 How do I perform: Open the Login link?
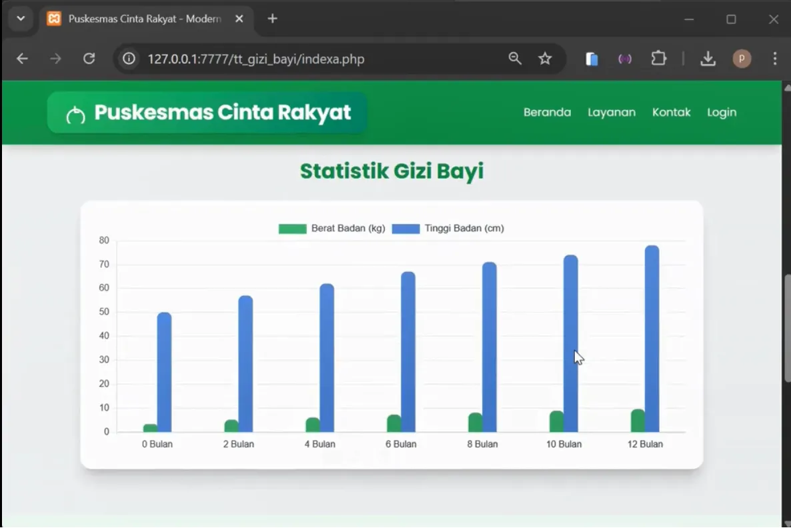pos(722,112)
